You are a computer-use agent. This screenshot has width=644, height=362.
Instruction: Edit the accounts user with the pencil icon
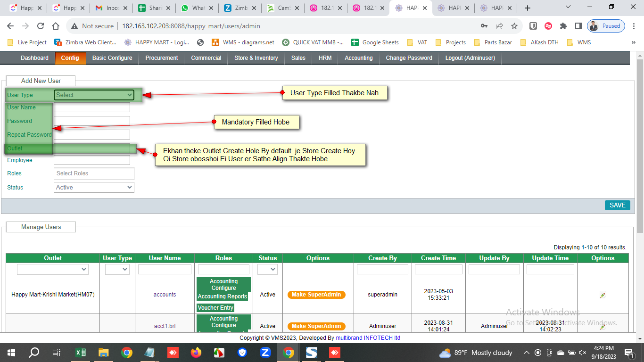[603, 295]
